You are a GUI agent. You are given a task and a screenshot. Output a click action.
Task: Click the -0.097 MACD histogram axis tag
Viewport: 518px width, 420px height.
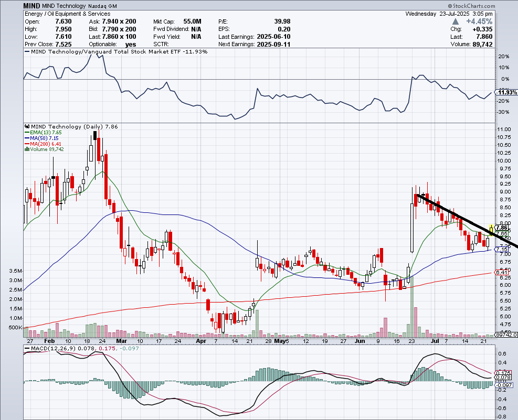pyautogui.click(x=504, y=385)
